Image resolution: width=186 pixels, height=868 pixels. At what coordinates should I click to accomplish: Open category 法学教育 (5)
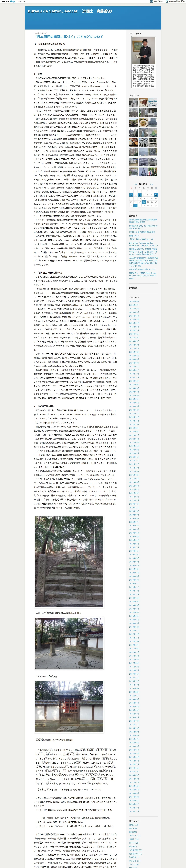point(134,858)
